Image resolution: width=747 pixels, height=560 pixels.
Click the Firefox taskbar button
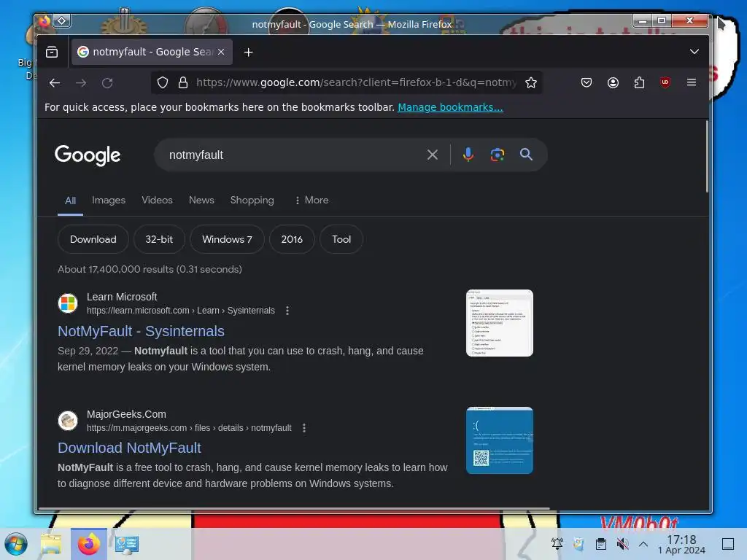click(89, 544)
